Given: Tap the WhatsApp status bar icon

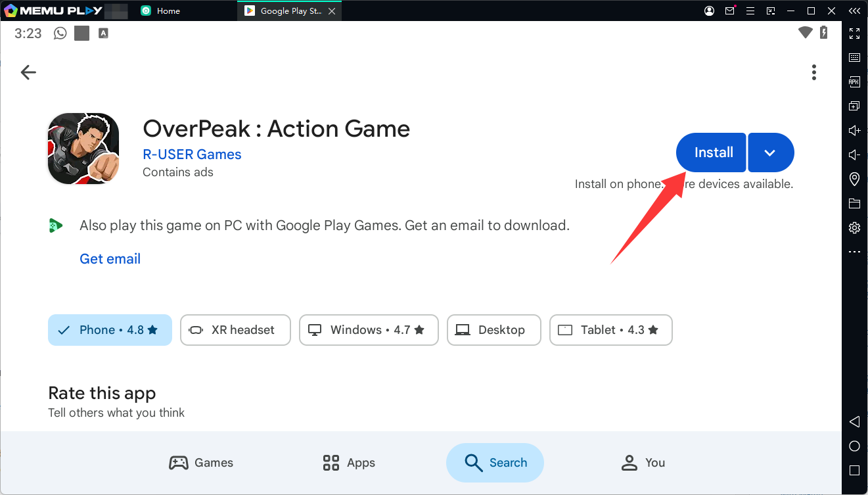Looking at the screenshot, I should [x=60, y=33].
